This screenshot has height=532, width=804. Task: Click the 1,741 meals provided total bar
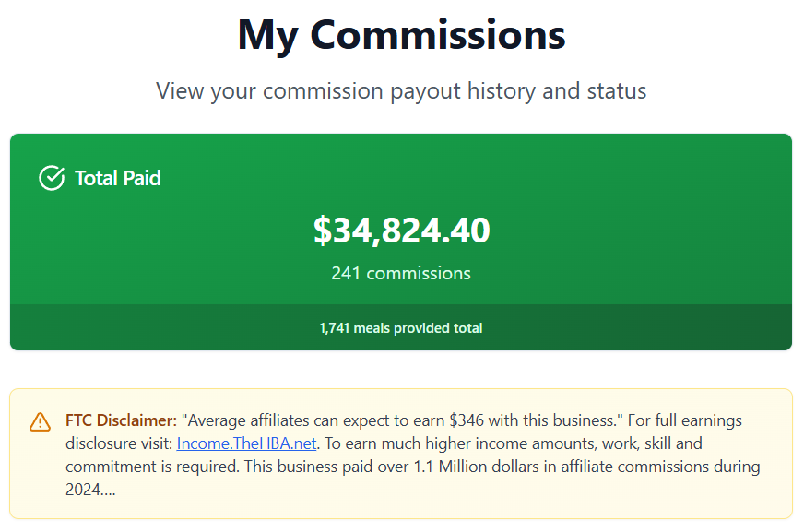[401, 328]
